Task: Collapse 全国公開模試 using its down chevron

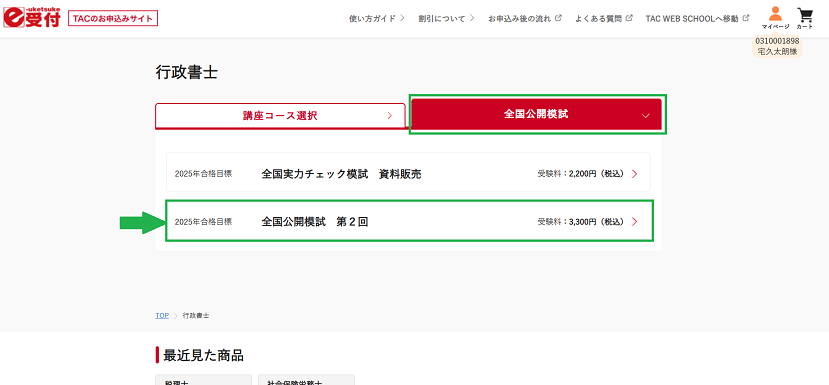Action: point(645,116)
